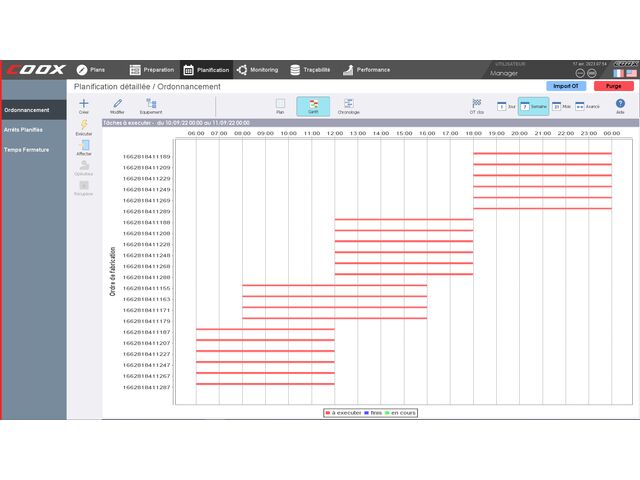
Task: Select the Semaine time range
Action: point(531,105)
